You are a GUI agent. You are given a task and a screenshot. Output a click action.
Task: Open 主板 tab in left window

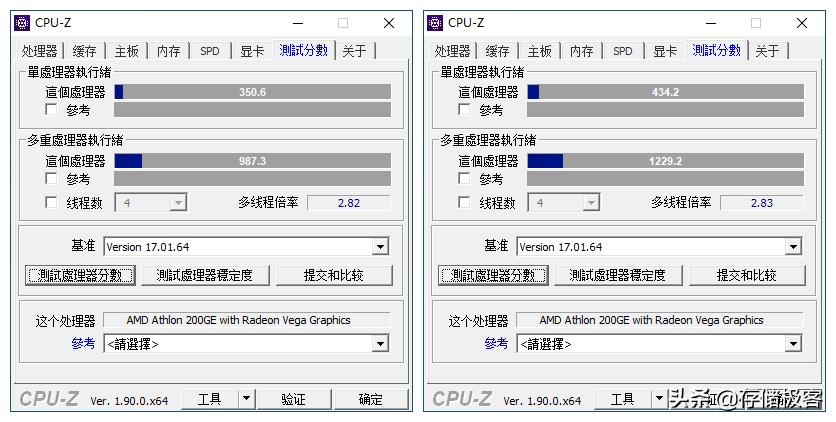point(126,51)
